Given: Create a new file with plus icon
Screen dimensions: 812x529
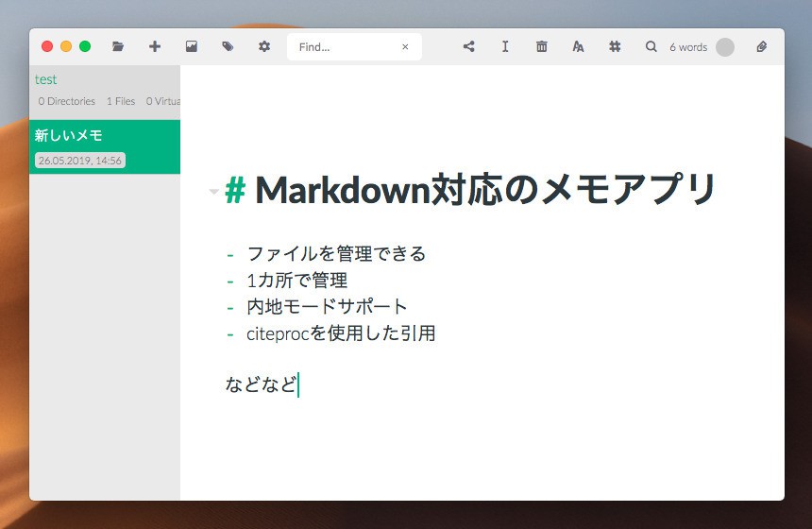Looking at the screenshot, I should coord(155,46).
